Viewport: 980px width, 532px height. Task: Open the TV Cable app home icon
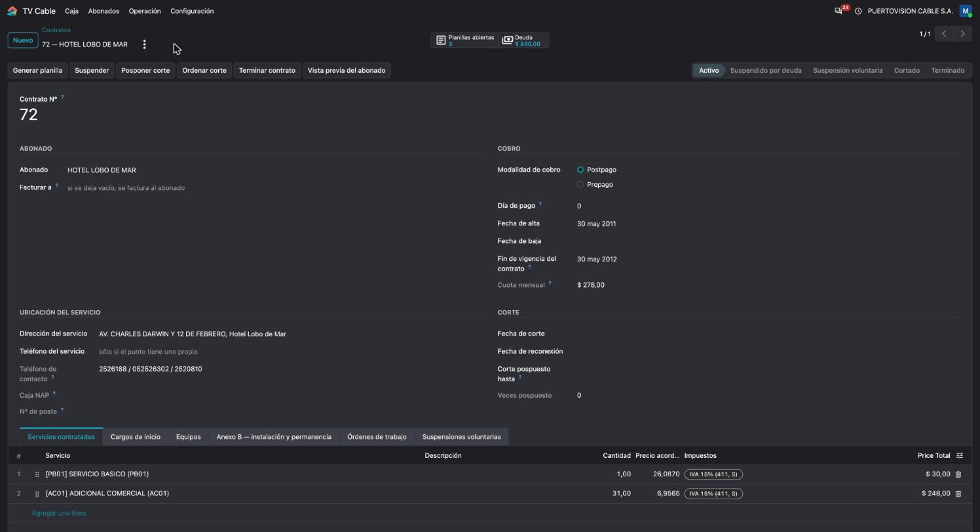(x=12, y=10)
